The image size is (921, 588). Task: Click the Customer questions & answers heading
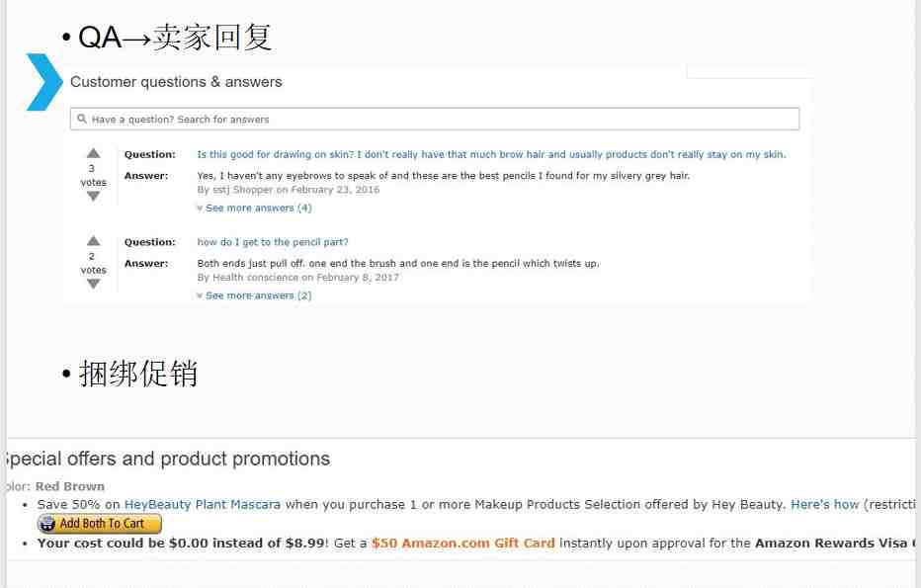176,82
